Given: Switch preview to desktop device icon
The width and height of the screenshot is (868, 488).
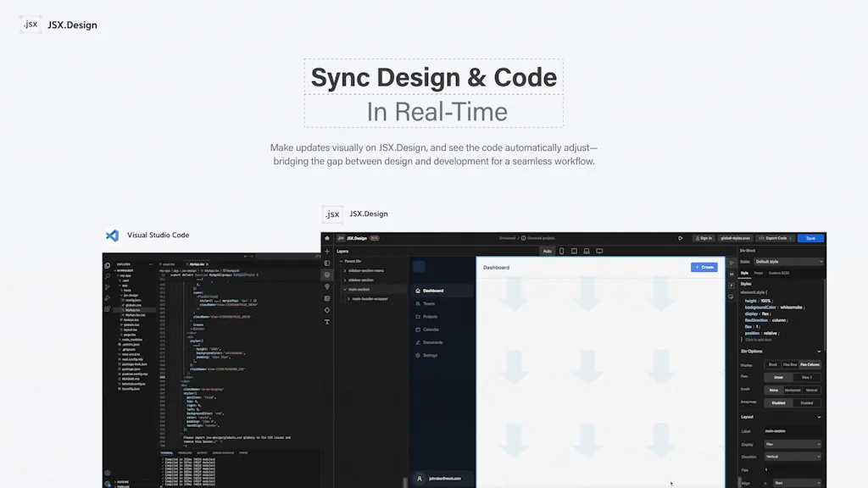Looking at the screenshot, I should click(x=599, y=251).
